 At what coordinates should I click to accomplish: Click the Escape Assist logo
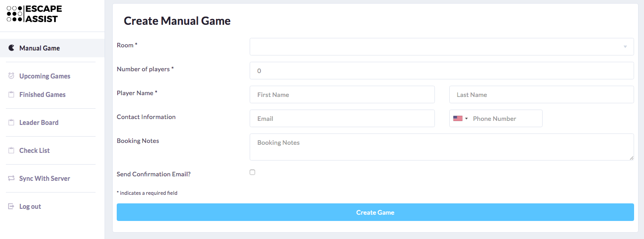click(34, 14)
